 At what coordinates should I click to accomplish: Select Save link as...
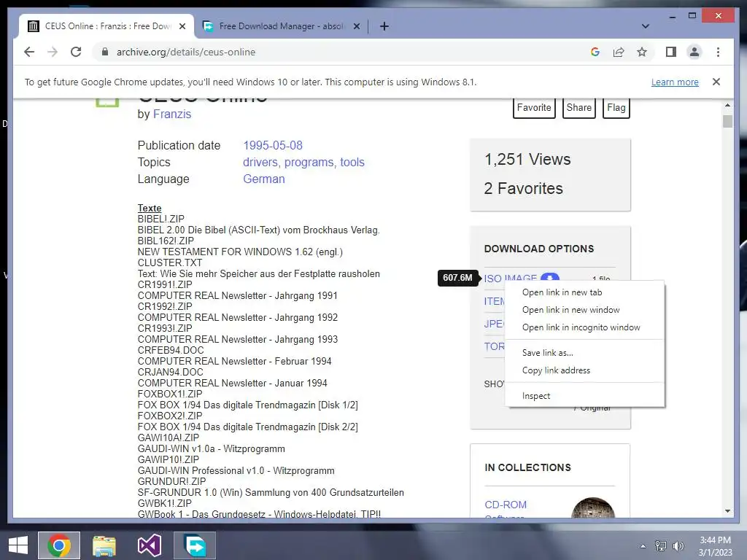coord(584,353)
